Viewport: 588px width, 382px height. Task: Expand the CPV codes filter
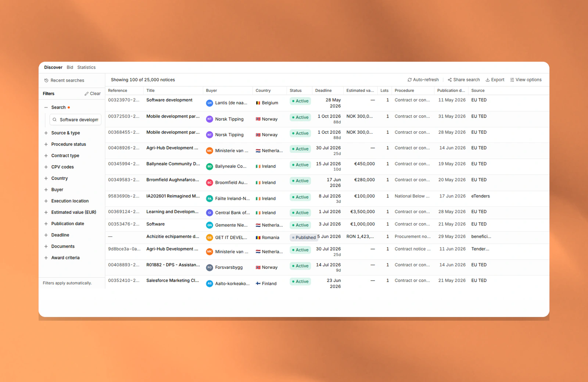[46, 167]
